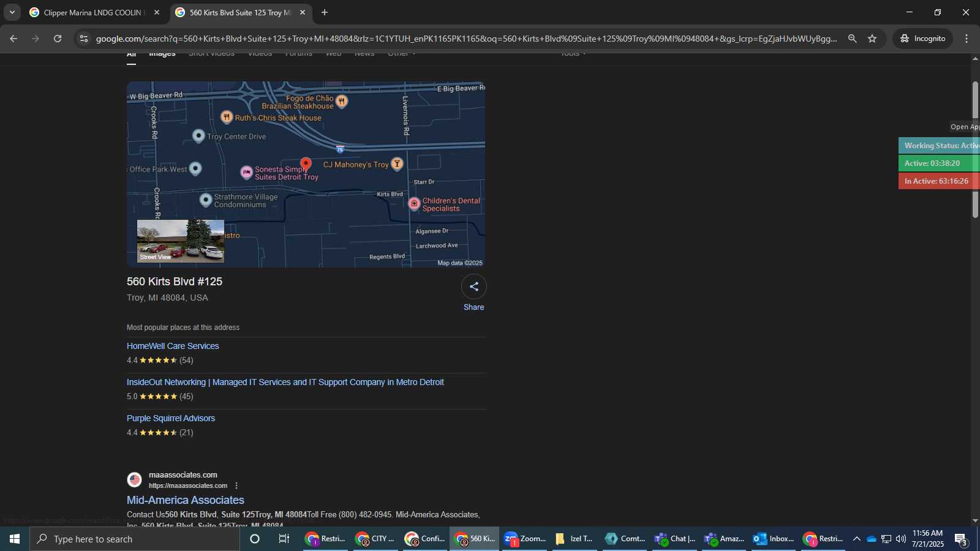Open the CITY Chrome window on taskbar
This screenshot has height=551, width=980.
pos(375,539)
